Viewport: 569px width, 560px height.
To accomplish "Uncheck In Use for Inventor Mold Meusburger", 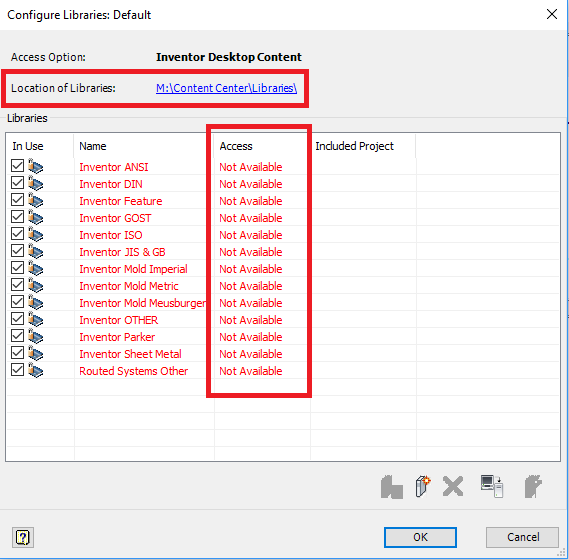I will pos(17,302).
